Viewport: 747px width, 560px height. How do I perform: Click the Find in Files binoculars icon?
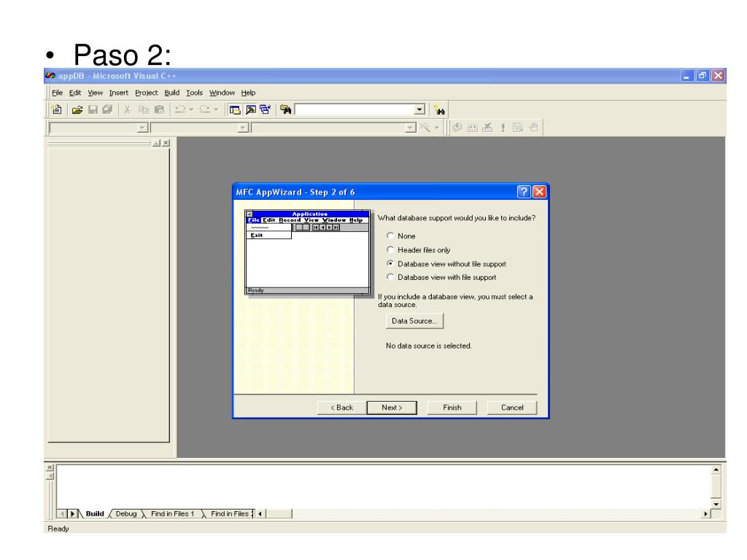click(x=285, y=109)
